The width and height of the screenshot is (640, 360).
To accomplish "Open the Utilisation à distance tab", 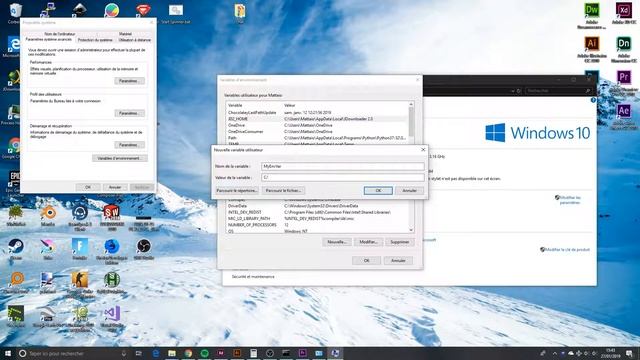I will [x=135, y=40].
